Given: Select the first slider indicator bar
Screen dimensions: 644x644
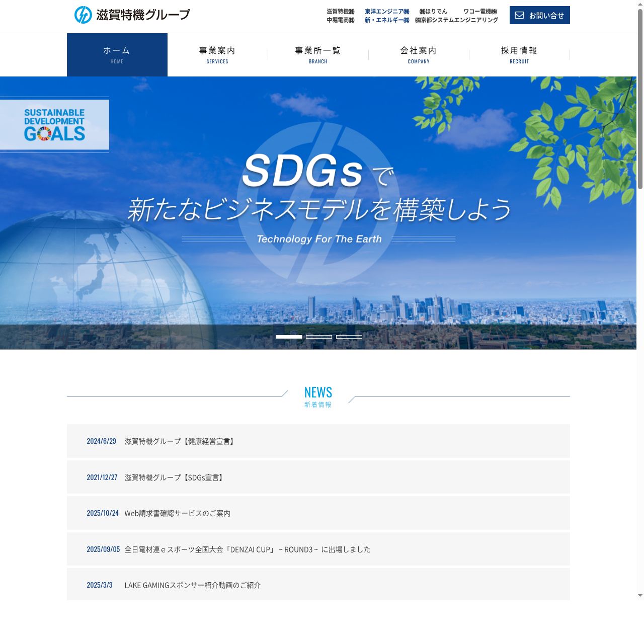Looking at the screenshot, I should tap(289, 337).
